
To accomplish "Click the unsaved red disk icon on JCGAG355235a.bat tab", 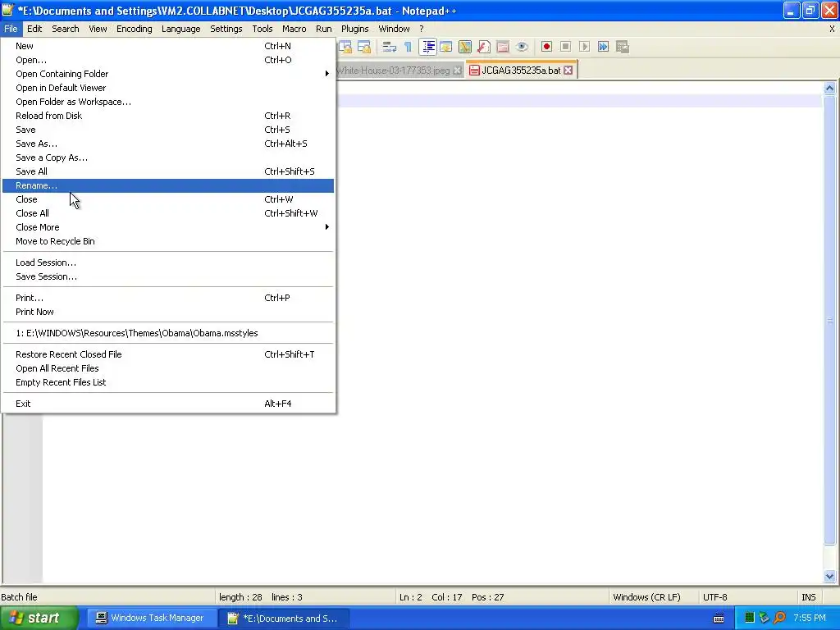I will point(474,71).
